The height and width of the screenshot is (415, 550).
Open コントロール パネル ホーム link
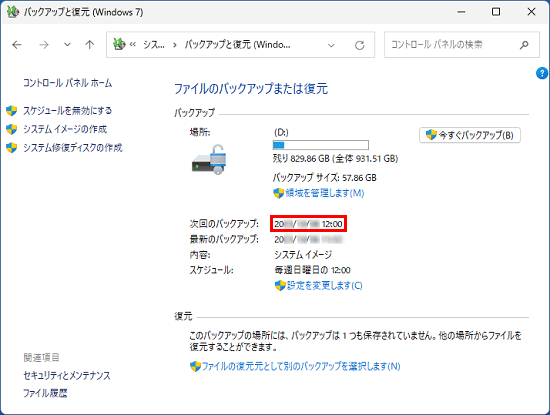tap(67, 83)
